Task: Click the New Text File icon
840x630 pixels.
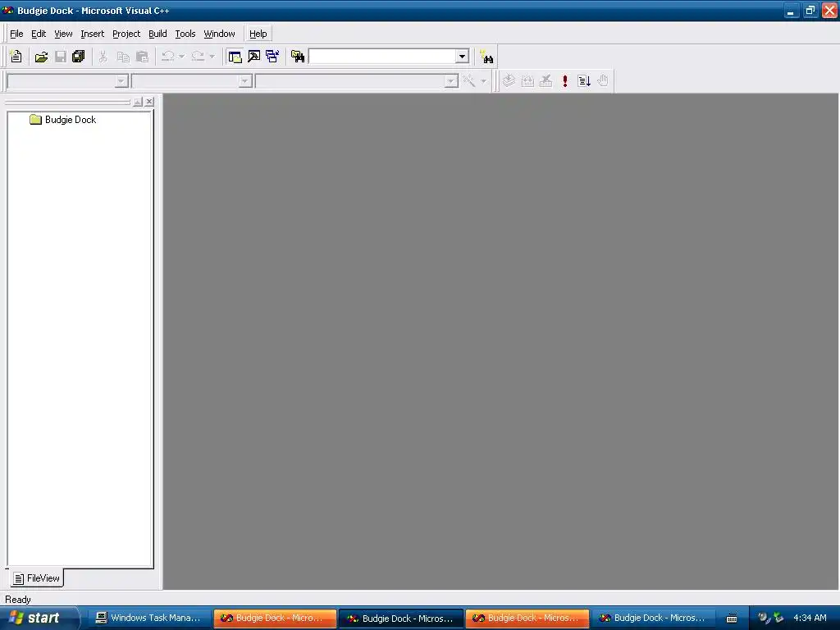Action: [x=16, y=57]
